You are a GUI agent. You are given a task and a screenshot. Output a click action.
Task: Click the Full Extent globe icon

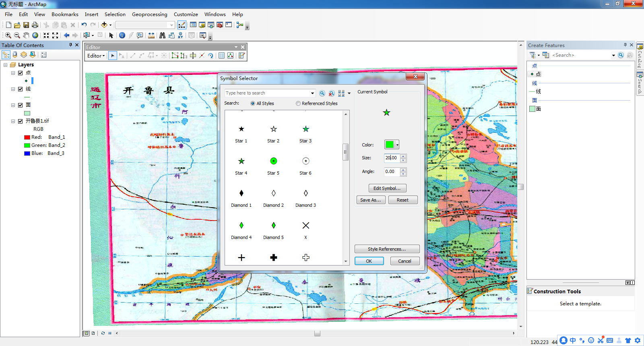pyautogui.click(x=35, y=35)
